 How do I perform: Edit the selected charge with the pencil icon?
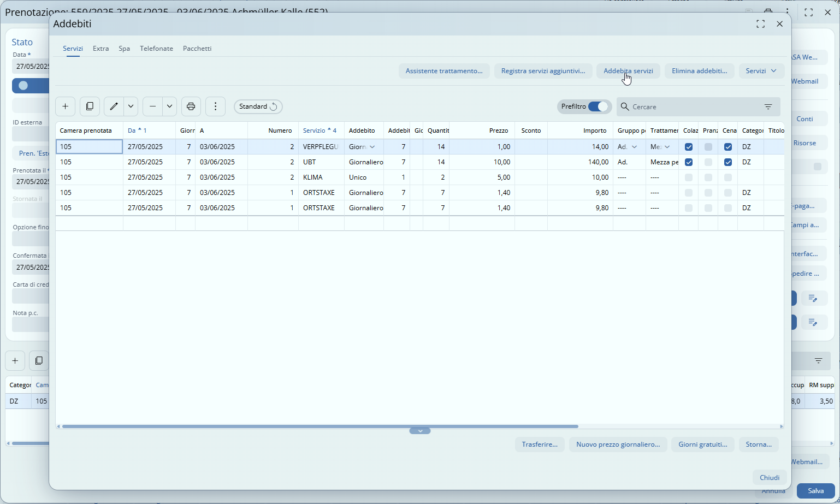(114, 106)
